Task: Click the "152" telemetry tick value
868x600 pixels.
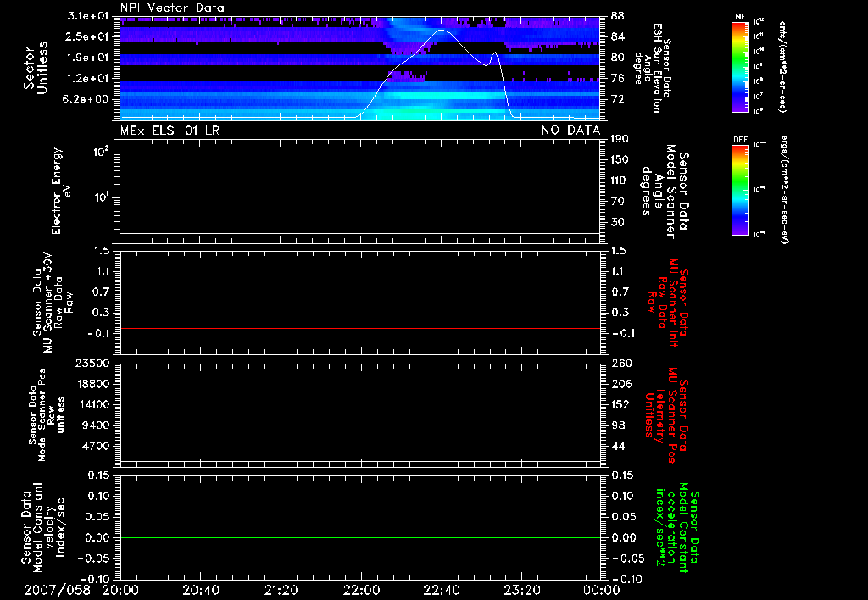Action: 620,404
